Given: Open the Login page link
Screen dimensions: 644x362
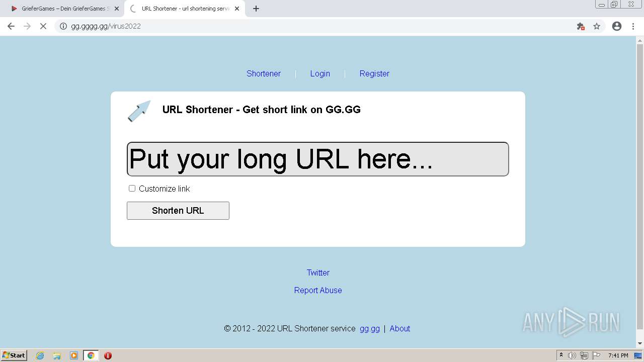Looking at the screenshot, I should [320, 73].
